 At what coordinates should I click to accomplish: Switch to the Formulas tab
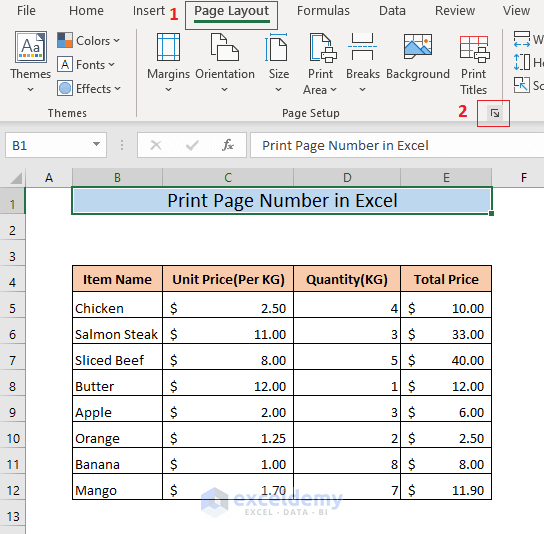coord(323,11)
